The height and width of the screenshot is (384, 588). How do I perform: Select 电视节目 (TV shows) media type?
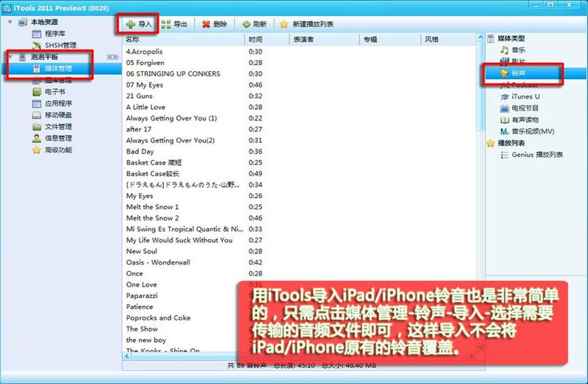pos(519,108)
